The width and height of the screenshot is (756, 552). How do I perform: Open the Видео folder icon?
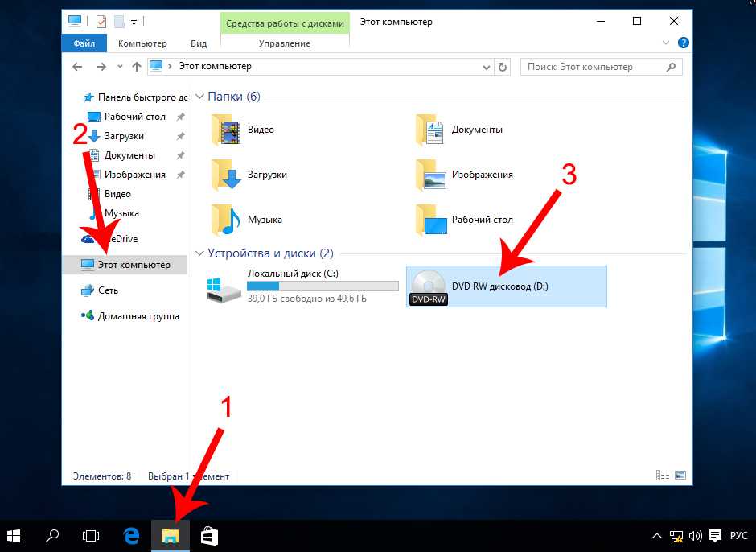pos(226,130)
